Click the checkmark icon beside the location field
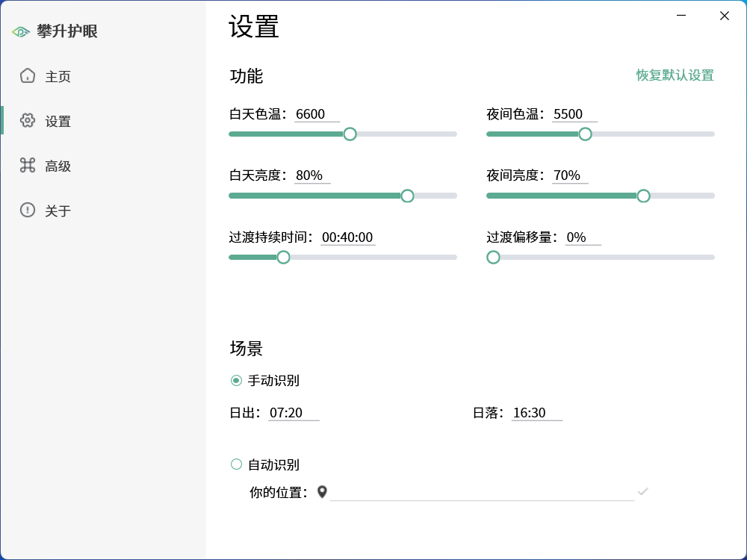 [642, 491]
